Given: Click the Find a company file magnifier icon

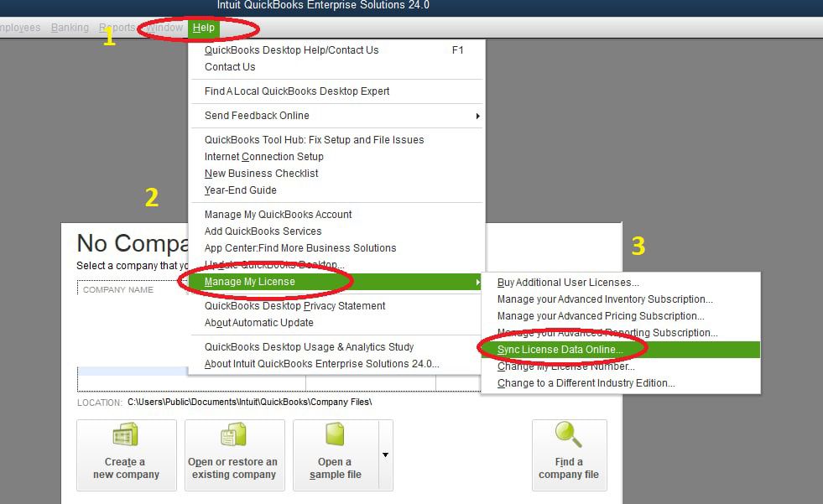Looking at the screenshot, I should tap(569, 434).
